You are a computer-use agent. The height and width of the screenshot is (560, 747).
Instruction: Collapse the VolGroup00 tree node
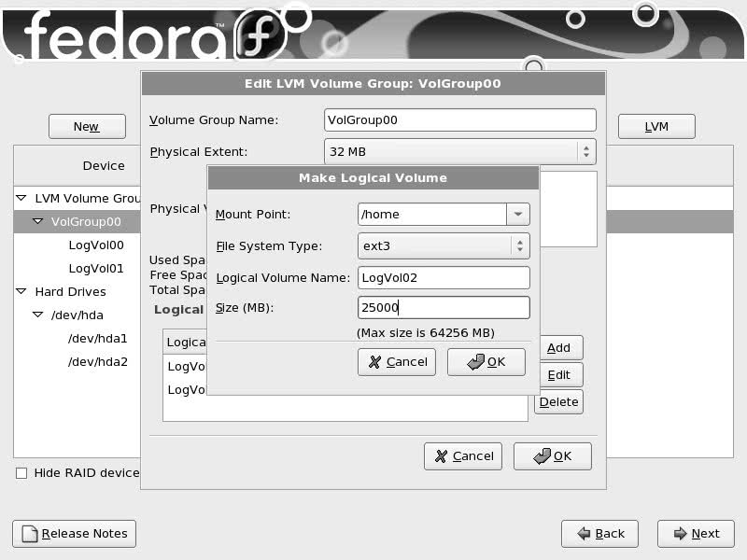(x=37, y=221)
